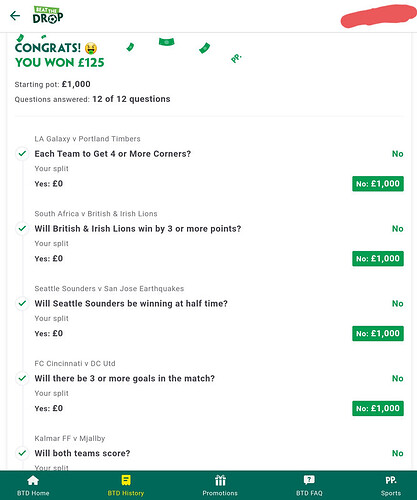
Task: Click checkmark beside 3 or more goals question
Action: [x=22, y=378]
